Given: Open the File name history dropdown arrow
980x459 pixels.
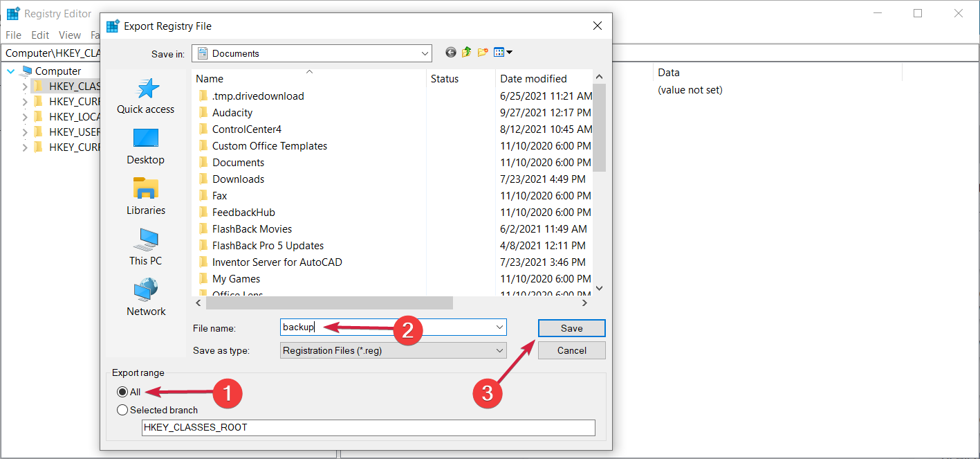Looking at the screenshot, I should [x=499, y=327].
